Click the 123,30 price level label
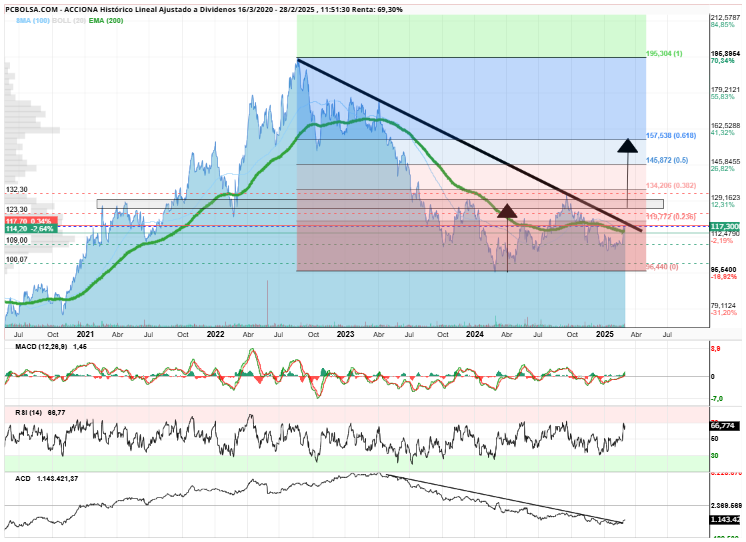 pyautogui.click(x=17, y=209)
